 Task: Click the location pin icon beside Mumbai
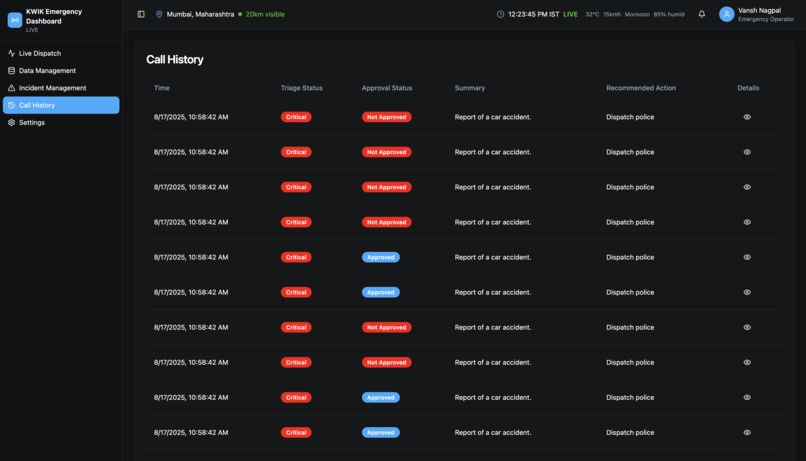pyautogui.click(x=159, y=14)
